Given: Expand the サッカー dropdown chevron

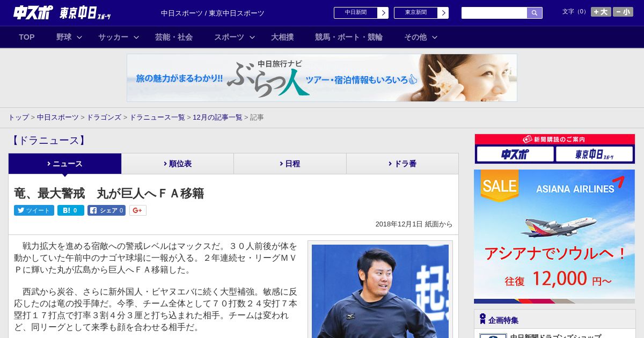Looking at the screenshot, I should click(136, 37).
